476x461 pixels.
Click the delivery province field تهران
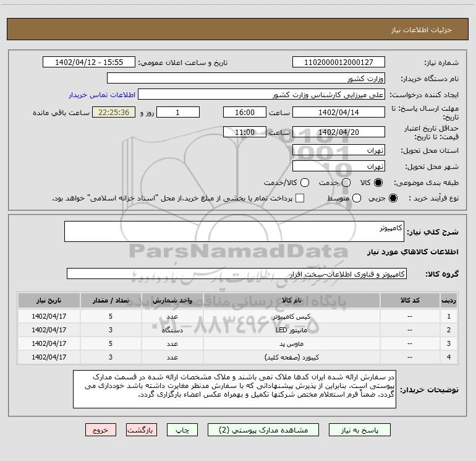point(339,150)
